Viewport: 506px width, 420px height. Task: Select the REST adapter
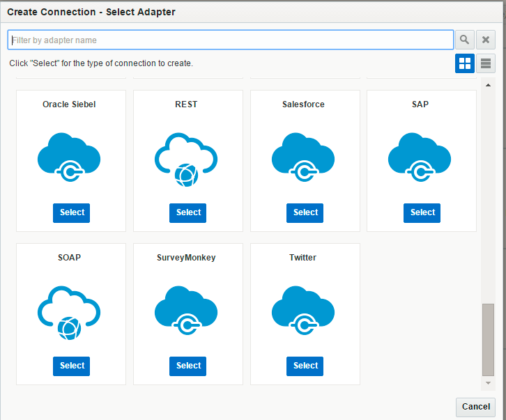click(x=187, y=213)
